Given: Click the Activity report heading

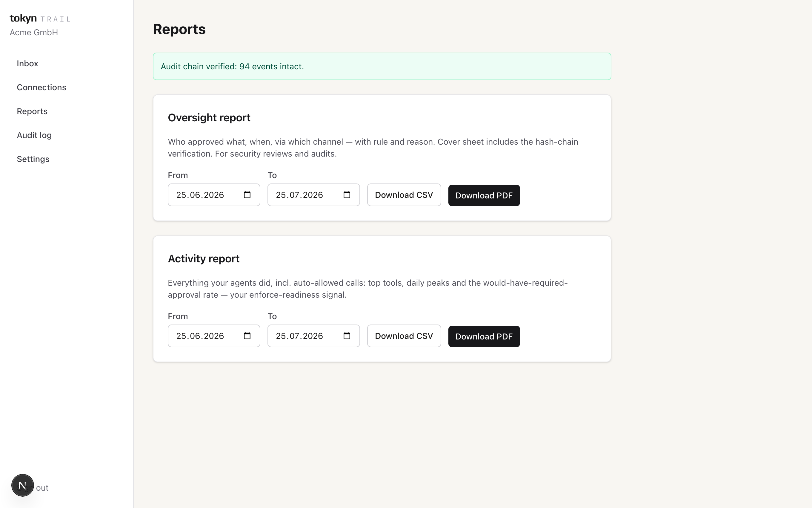Looking at the screenshot, I should [204, 259].
